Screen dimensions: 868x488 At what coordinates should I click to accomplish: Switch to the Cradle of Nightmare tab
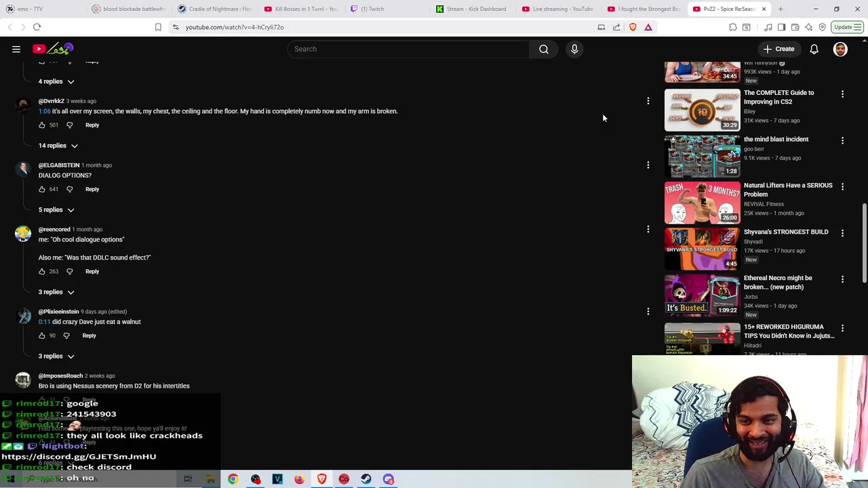point(215,9)
